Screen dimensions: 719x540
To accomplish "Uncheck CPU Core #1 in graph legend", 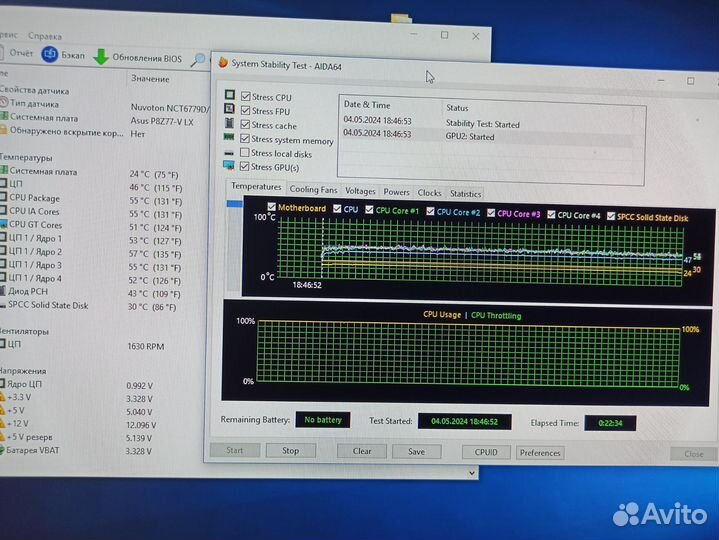I will pyautogui.click(x=369, y=209).
